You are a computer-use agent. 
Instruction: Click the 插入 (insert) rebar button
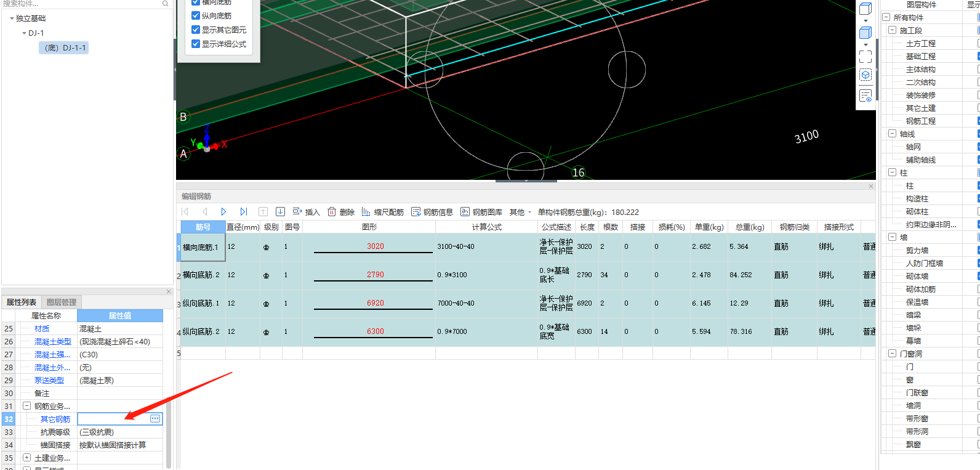point(306,212)
